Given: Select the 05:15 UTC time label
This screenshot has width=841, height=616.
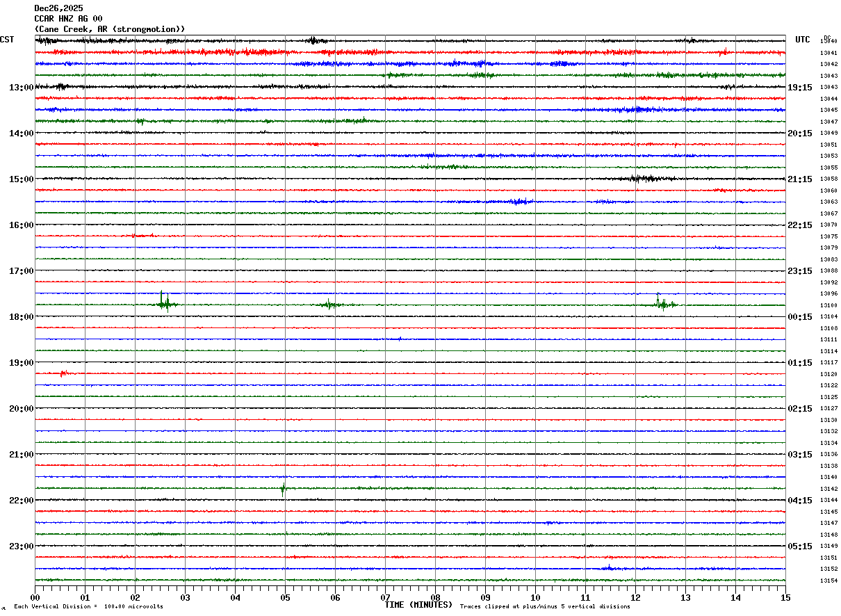Looking at the screenshot, I should (800, 546).
